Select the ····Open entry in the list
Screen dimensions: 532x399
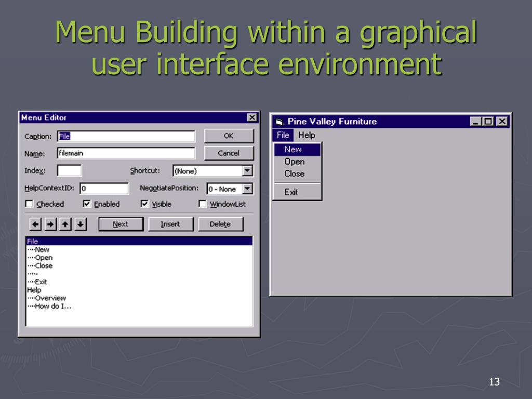139,258
